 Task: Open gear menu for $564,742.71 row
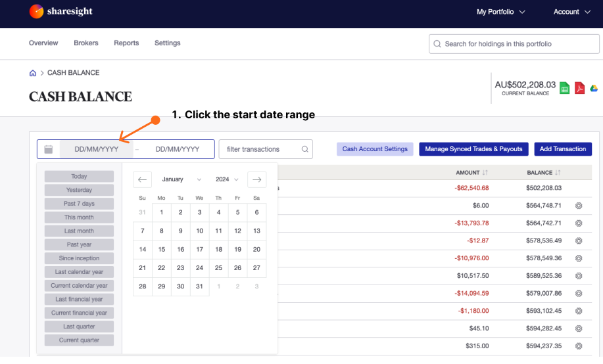[x=579, y=223]
